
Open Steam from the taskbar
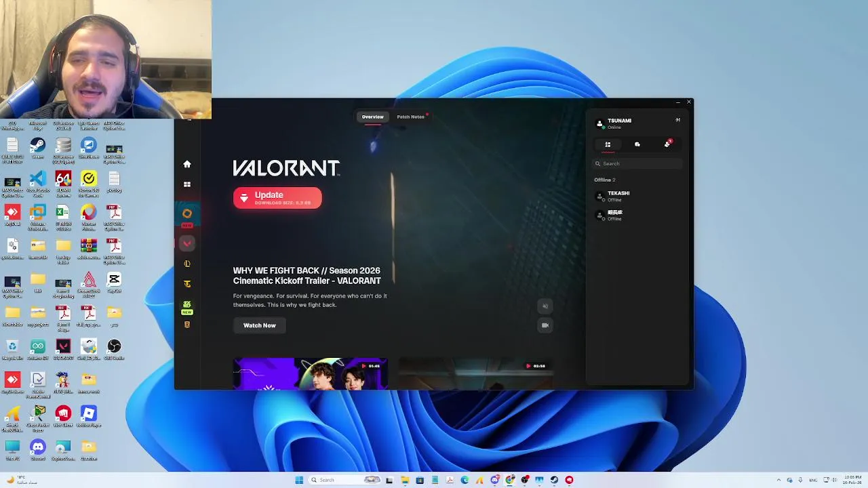(554, 480)
